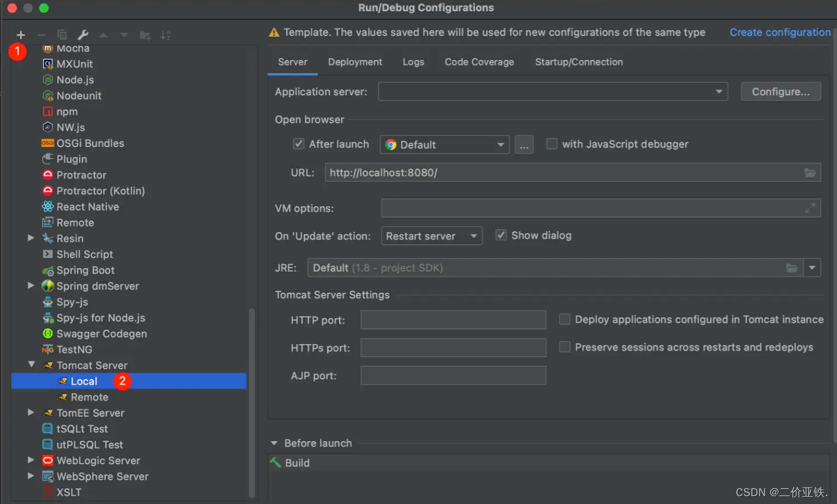837x504 pixels.
Task: Click the HTTPs port input field
Action: pyautogui.click(x=453, y=348)
